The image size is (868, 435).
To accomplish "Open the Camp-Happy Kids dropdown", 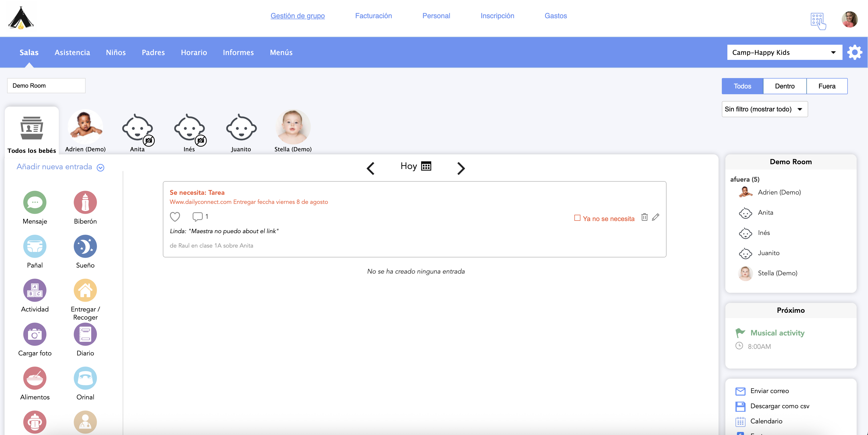I will (x=784, y=52).
